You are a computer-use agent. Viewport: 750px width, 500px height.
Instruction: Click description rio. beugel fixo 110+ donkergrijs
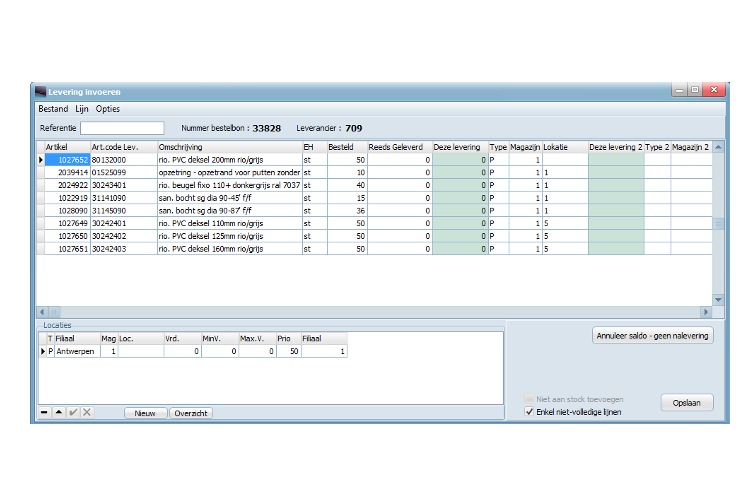pyautogui.click(x=230, y=185)
